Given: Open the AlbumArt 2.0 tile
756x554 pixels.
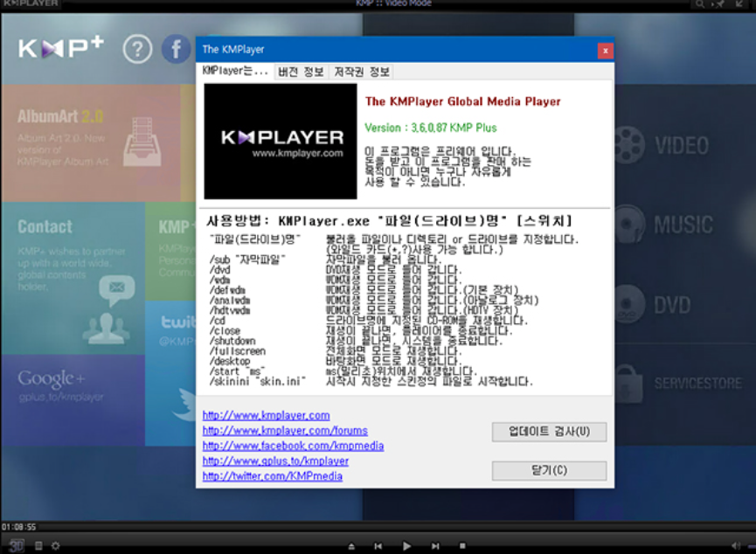Looking at the screenshot, I should tap(91, 143).
